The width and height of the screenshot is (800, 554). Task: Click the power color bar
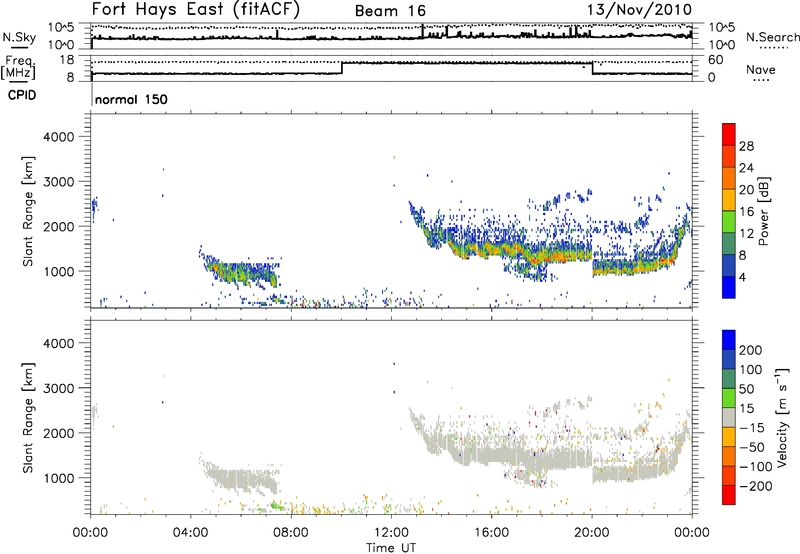tap(729, 211)
